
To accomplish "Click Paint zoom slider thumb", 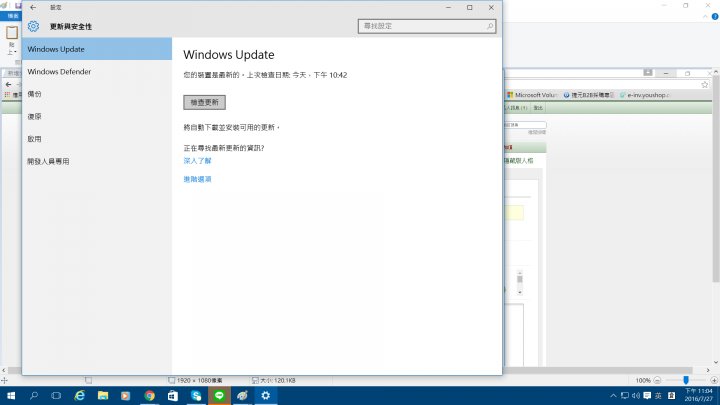I will tap(686, 380).
